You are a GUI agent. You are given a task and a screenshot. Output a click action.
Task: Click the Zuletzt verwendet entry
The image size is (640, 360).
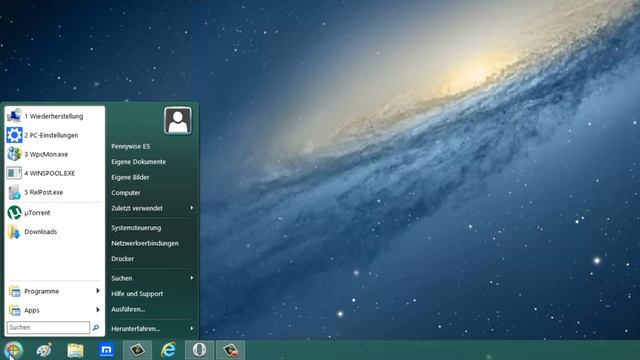(137, 208)
